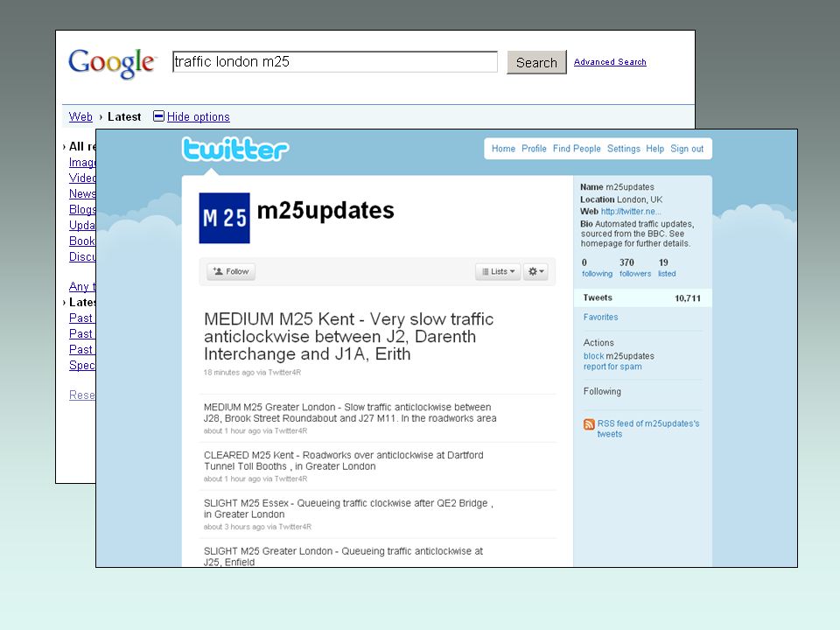Image resolution: width=840 pixels, height=630 pixels.
Task: Click Latest label in Google options bar
Action: 124,116
